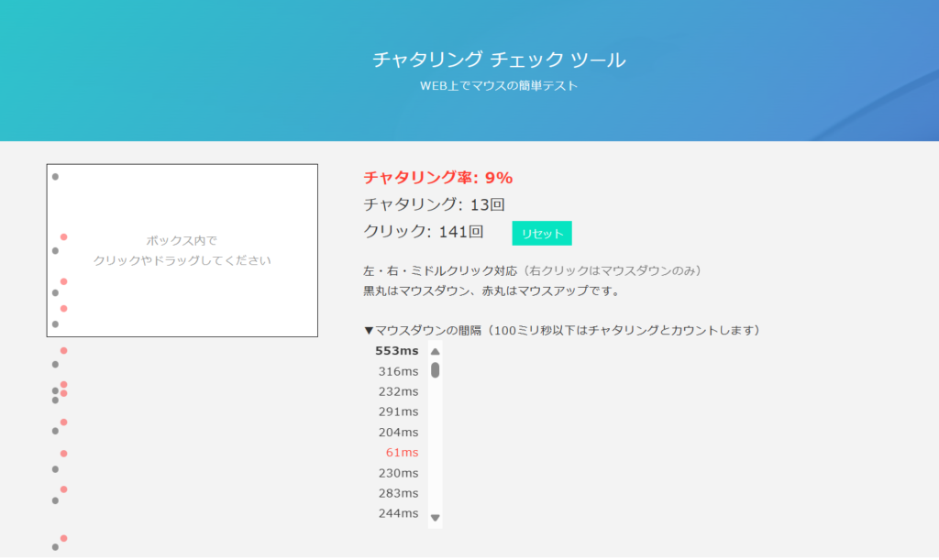Click the red 61ms entry

402,453
